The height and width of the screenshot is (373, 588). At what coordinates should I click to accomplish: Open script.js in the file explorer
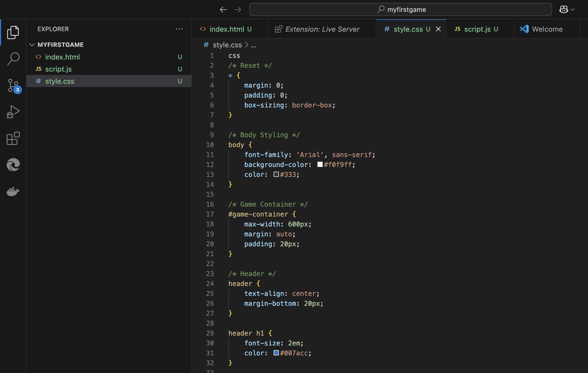click(x=58, y=69)
